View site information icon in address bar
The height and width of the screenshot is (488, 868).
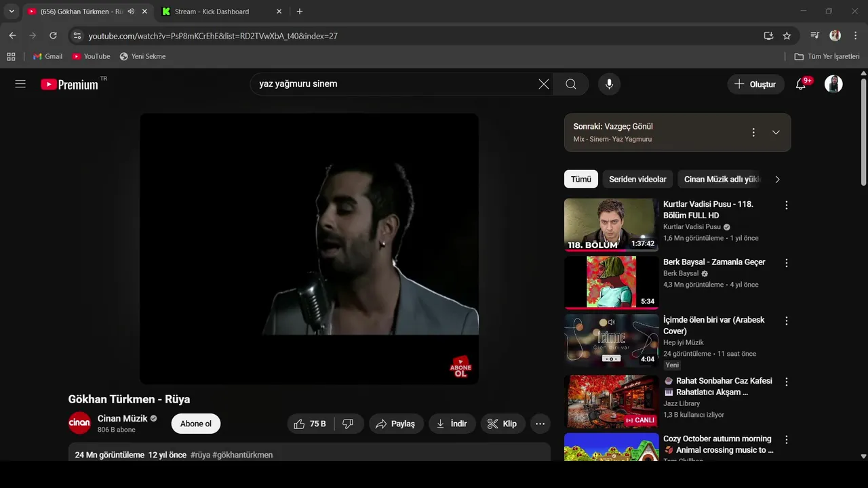pos(77,36)
